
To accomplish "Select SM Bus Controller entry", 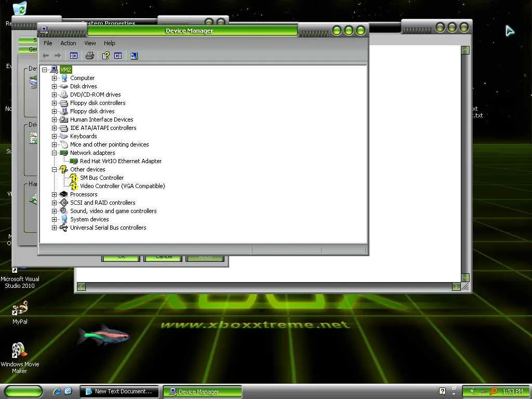I will click(102, 178).
